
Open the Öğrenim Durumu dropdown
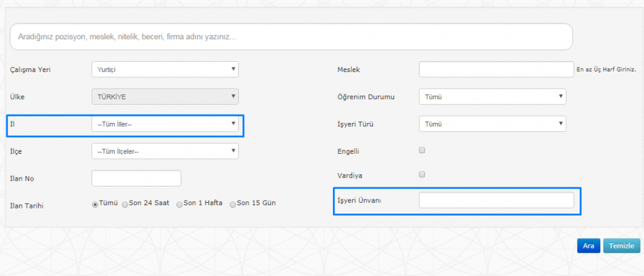pos(493,97)
